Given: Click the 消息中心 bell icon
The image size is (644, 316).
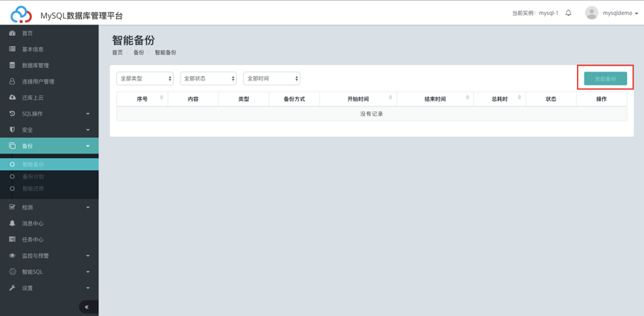Looking at the screenshot, I should (x=13, y=223).
